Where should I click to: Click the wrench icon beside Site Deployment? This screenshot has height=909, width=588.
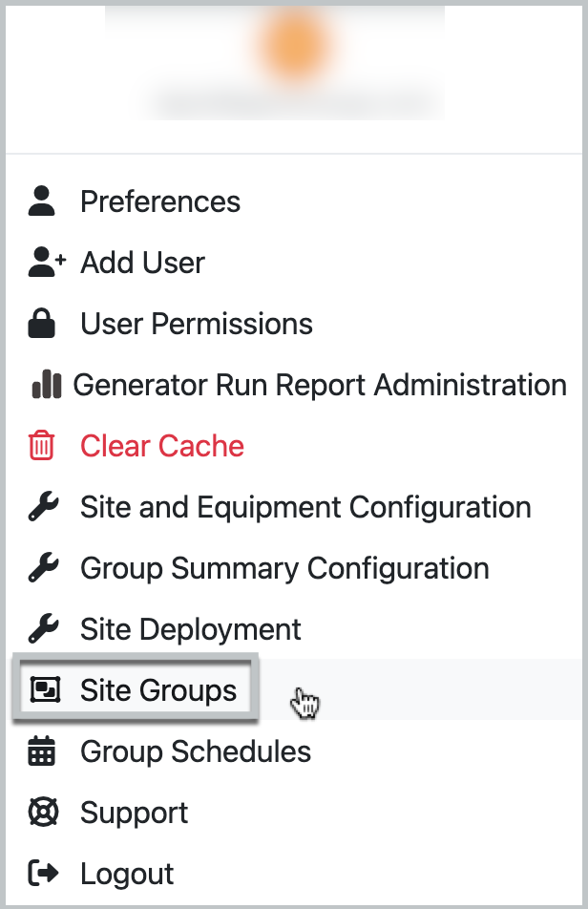click(43, 629)
